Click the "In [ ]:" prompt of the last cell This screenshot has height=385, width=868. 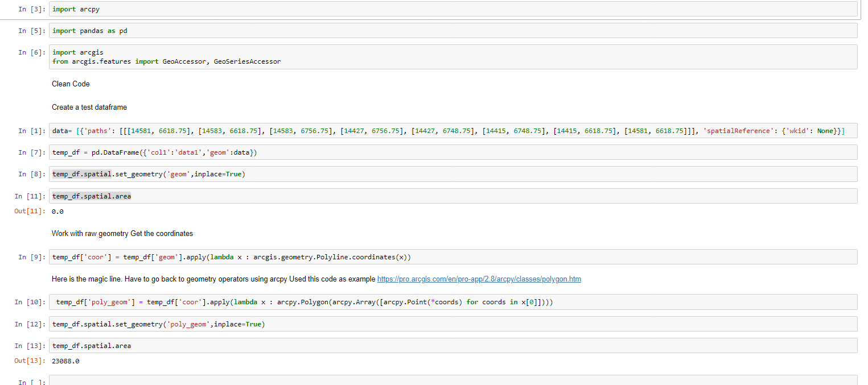[x=26, y=382]
